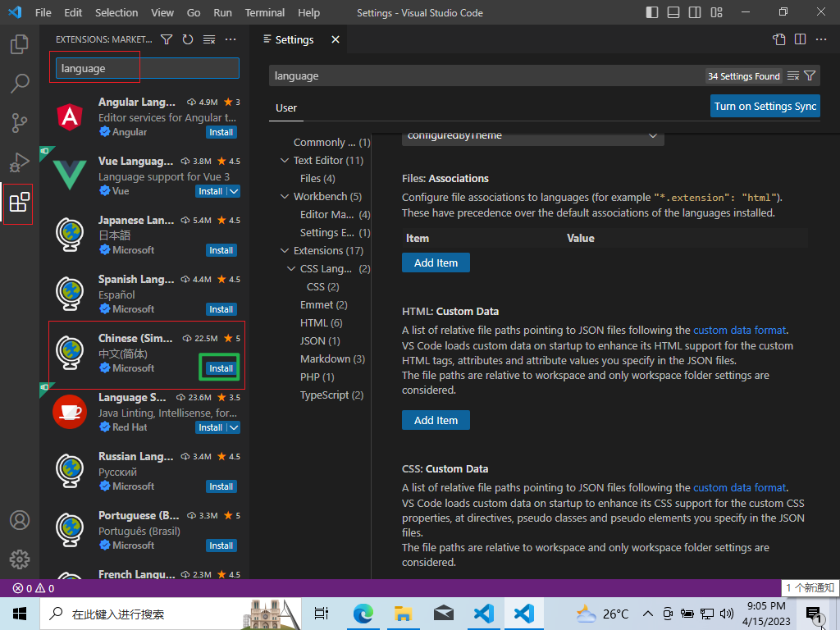Open the Explorer view in activity bar

(x=20, y=44)
